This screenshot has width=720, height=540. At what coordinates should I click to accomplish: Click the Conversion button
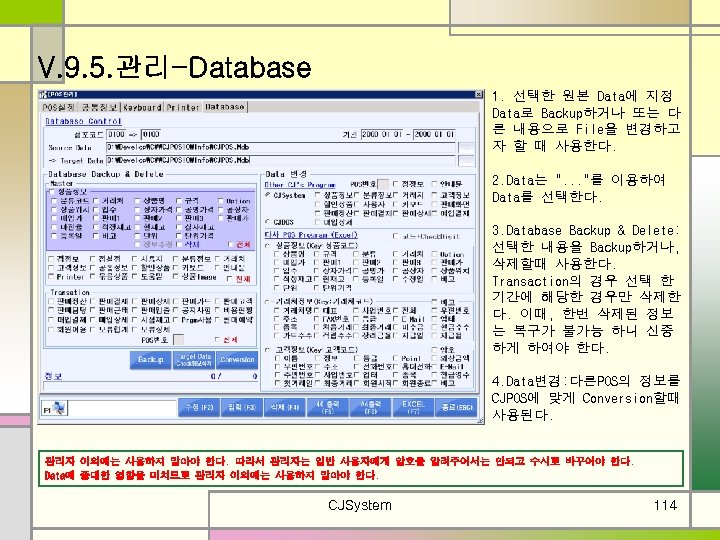point(237,360)
